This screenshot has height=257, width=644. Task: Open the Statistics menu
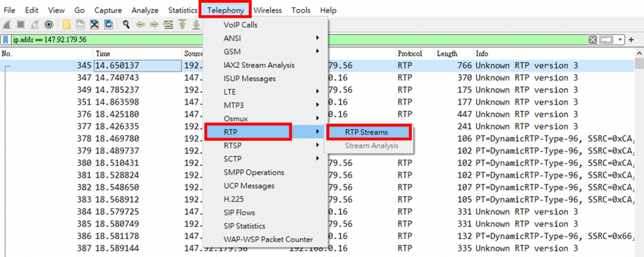click(183, 10)
